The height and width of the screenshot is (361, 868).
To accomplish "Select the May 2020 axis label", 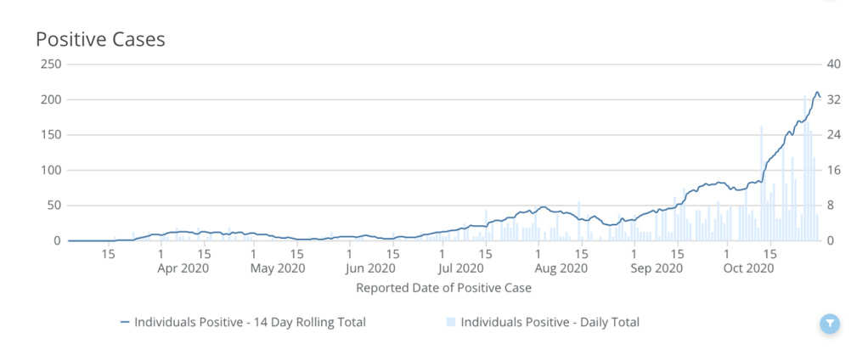I will [x=279, y=268].
